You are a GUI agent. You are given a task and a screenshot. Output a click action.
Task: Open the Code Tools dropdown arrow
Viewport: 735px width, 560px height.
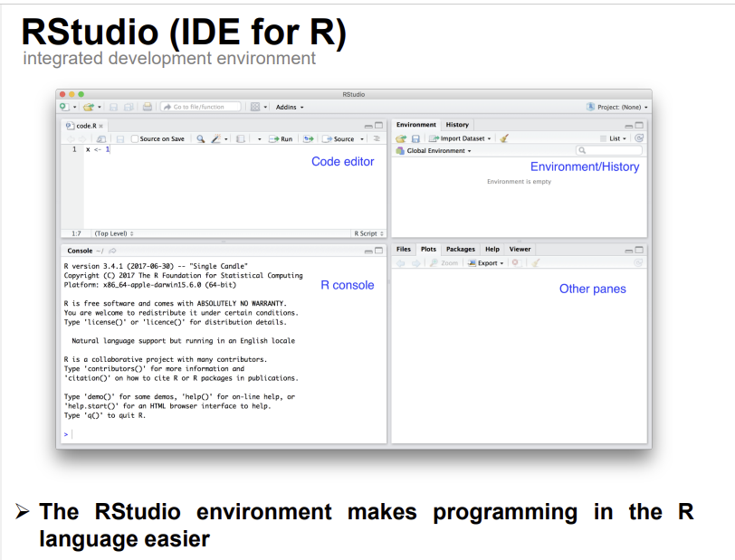pyautogui.click(x=226, y=139)
